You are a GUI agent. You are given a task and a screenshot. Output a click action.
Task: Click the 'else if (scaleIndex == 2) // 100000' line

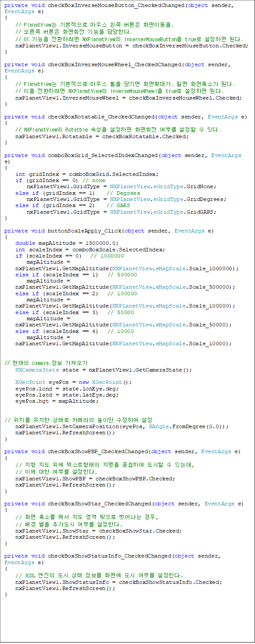click(x=76, y=293)
